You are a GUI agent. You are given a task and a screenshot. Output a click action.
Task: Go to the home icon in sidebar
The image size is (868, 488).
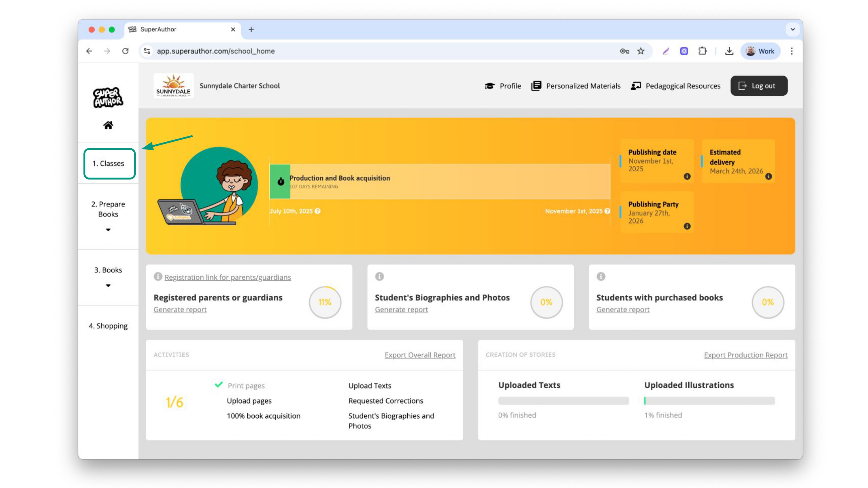pos(108,125)
